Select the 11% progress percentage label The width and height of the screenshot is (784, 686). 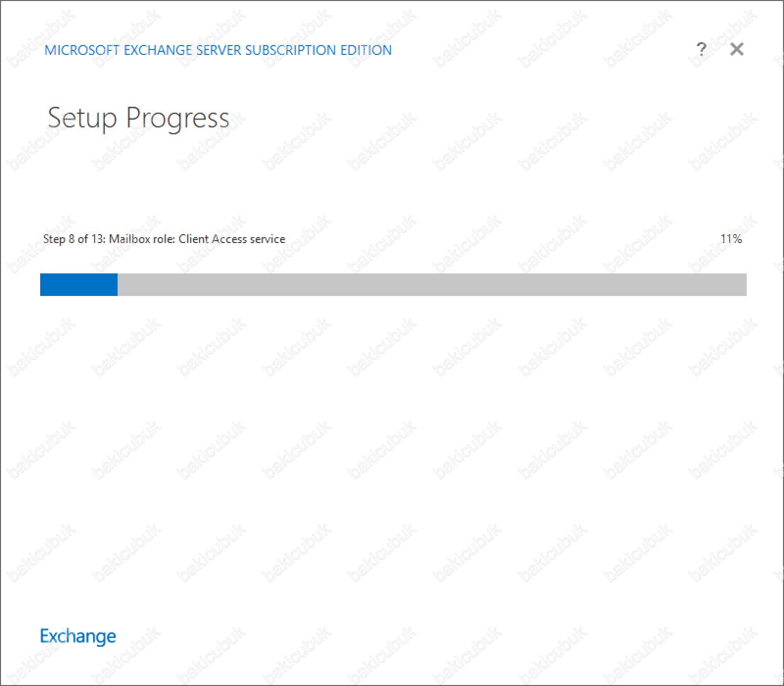(731, 239)
